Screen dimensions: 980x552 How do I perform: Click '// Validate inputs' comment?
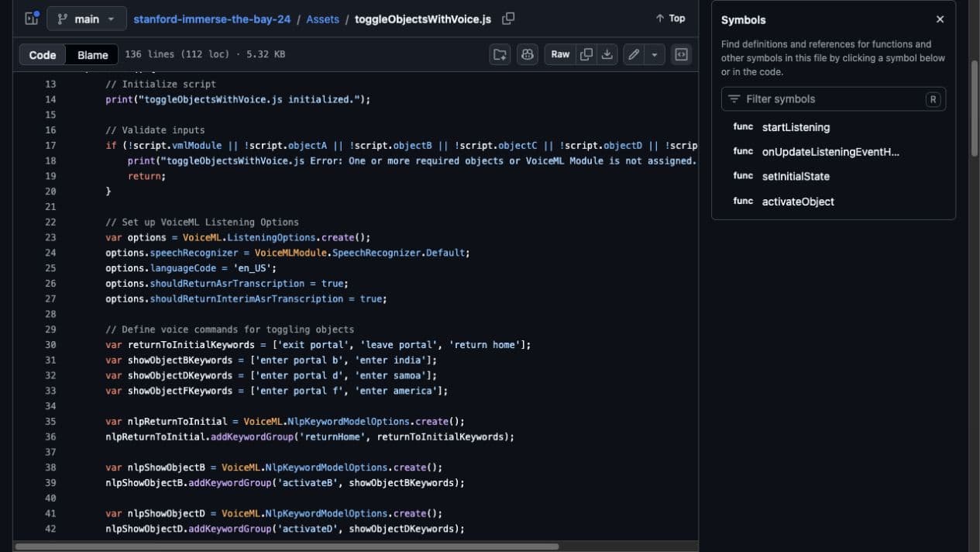155,130
